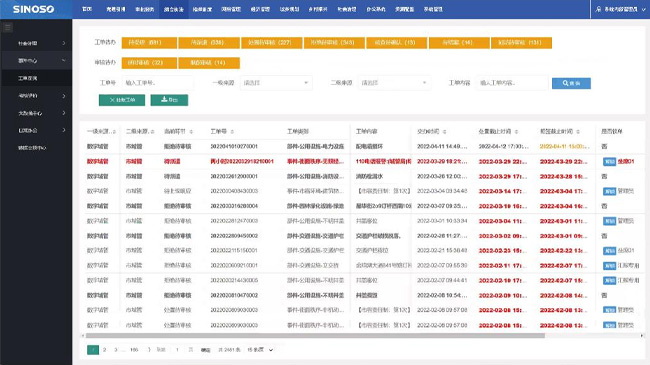The width and height of the screenshot is (650, 365).
Task: Sort by the 处置截止时间 column sort icon
Action: (516, 131)
